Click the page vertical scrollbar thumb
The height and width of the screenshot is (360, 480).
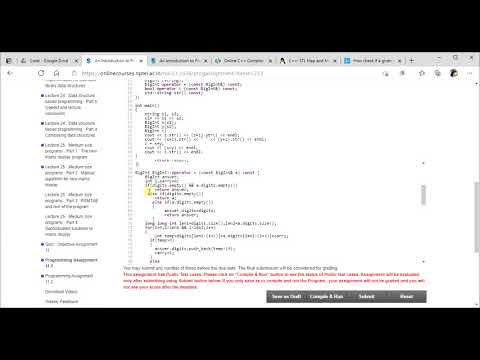[476, 217]
